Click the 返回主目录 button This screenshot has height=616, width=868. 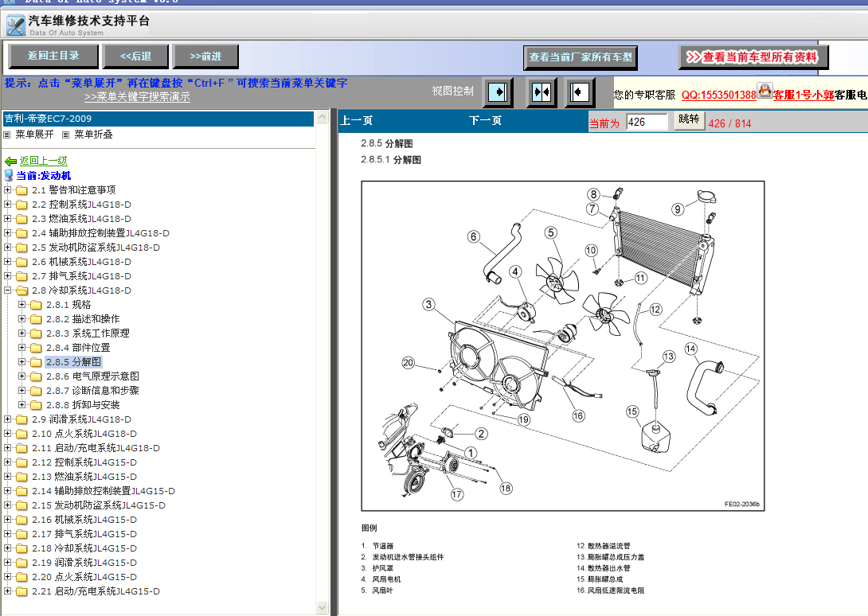53,56
